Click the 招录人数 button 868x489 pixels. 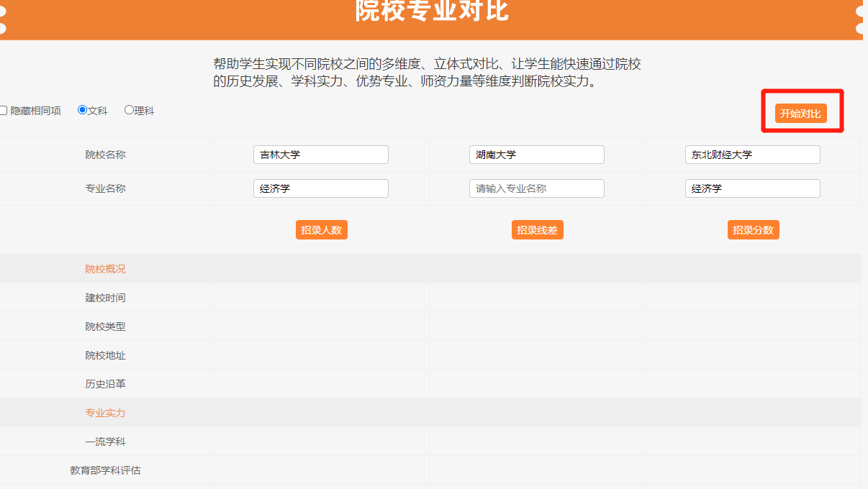(x=321, y=230)
